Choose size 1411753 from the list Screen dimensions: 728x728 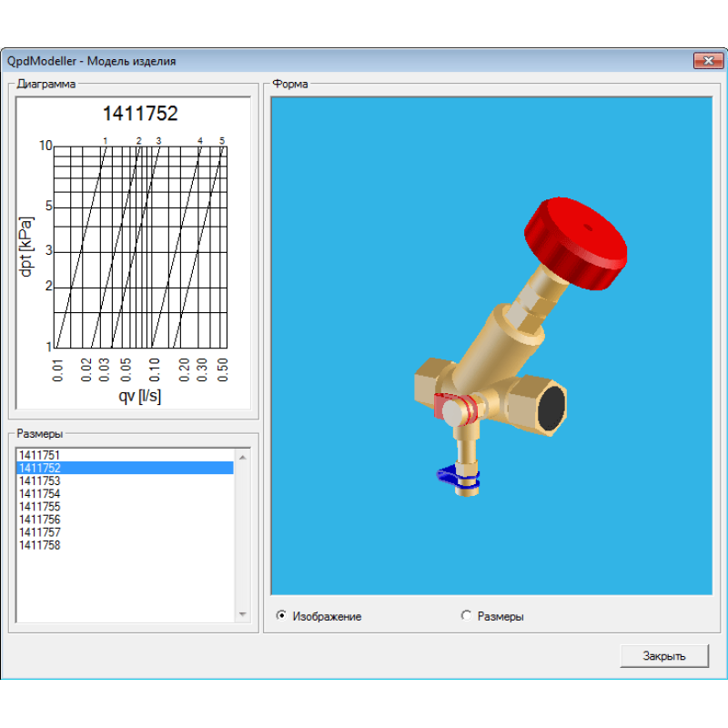(x=40, y=480)
